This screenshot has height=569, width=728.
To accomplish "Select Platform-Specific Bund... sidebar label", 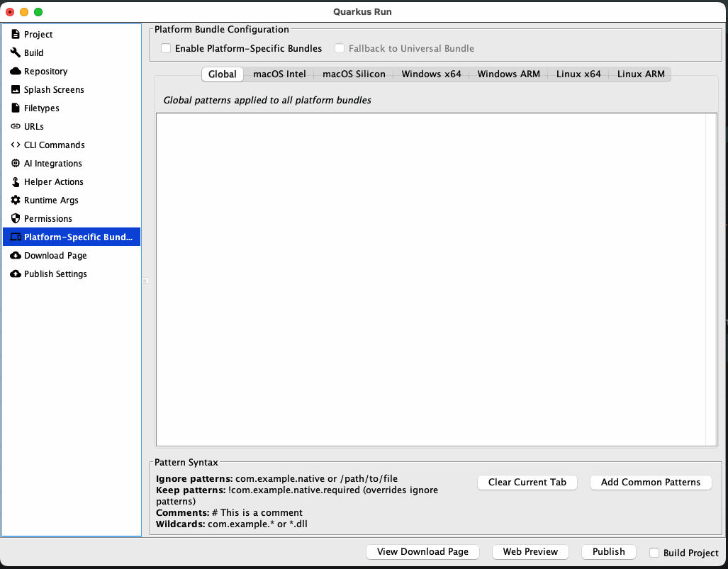I will (78, 237).
